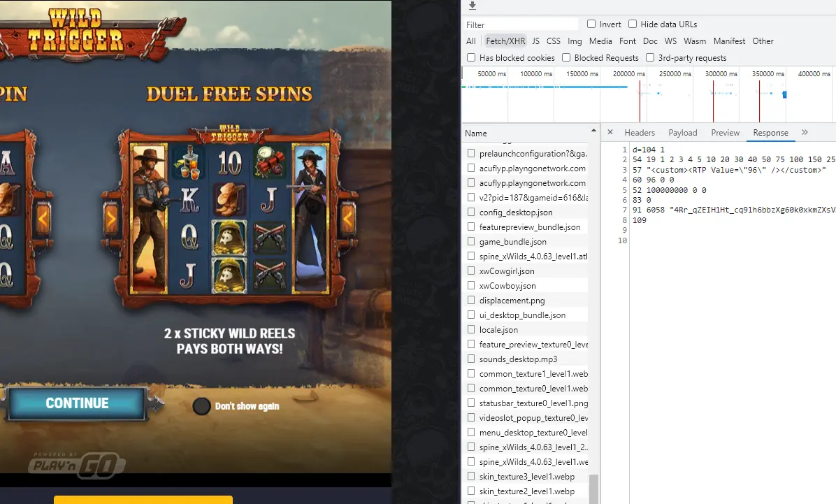Click the dynamite symbol on the reels

pyautogui.click(x=269, y=161)
